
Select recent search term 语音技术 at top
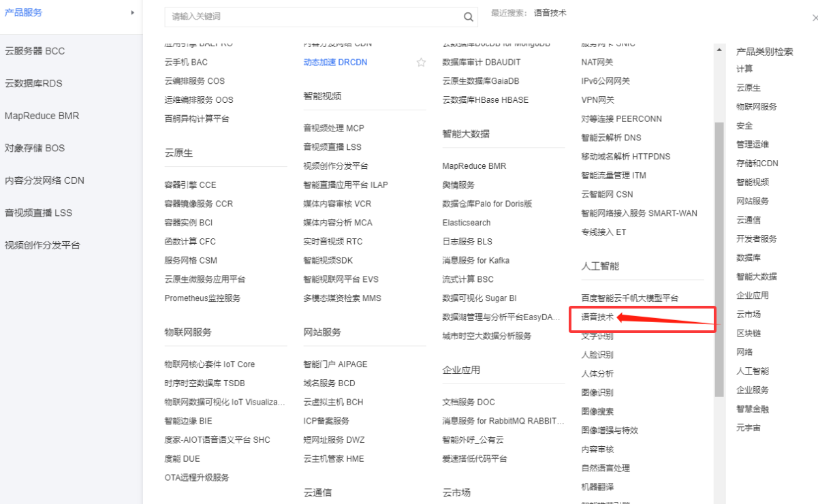coord(550,13)
